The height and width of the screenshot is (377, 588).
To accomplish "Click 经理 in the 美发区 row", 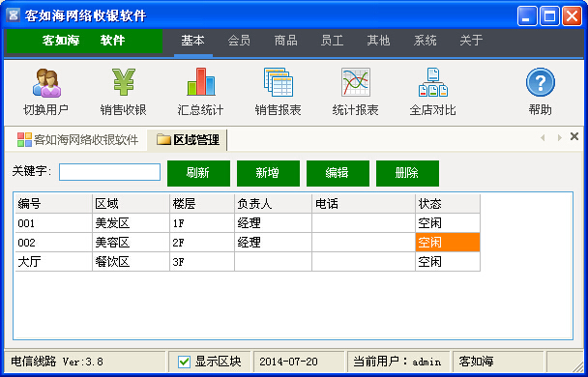I will (273, 223).
